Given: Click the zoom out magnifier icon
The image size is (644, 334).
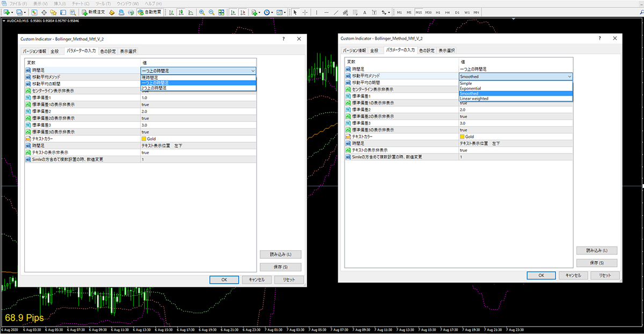Looking at the screenshot, I should (211, 12).
